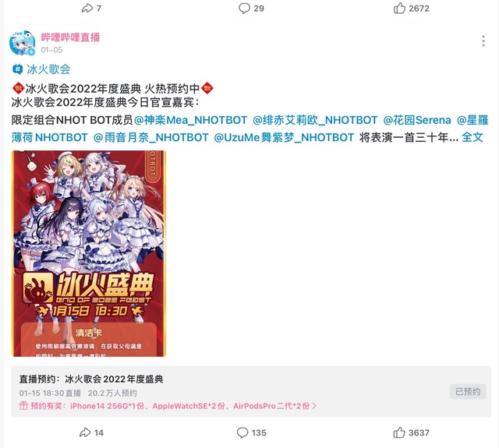
Task: Expand the 预约有奖 prize details chevron
Action: point(314,406)
